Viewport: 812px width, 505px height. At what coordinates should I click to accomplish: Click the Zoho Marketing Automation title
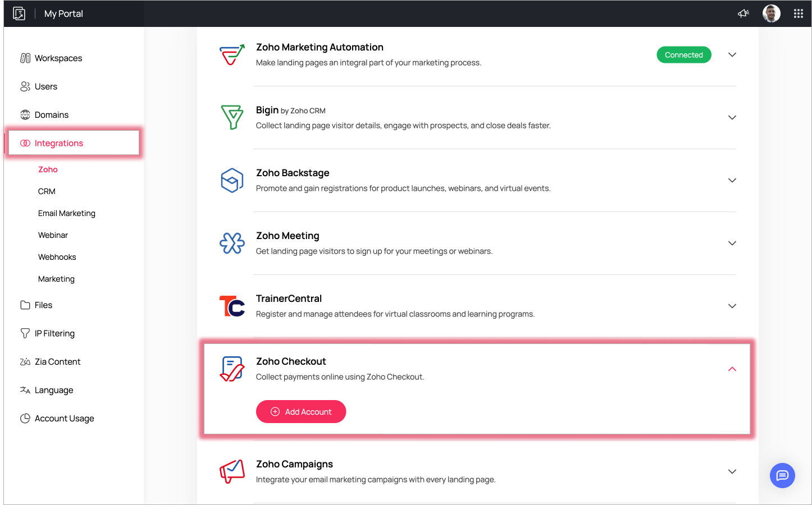point(320,47)
